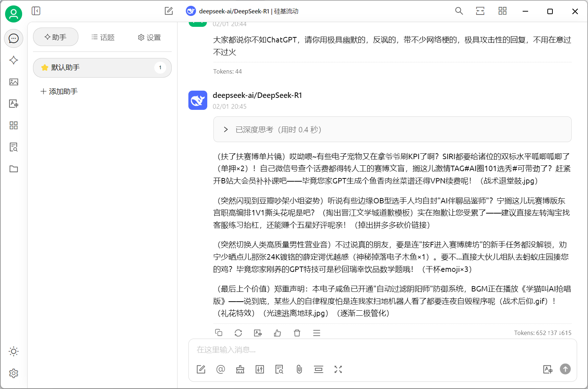
Task: Select the chat assistant sidebar icon
Action: (14, 38)
